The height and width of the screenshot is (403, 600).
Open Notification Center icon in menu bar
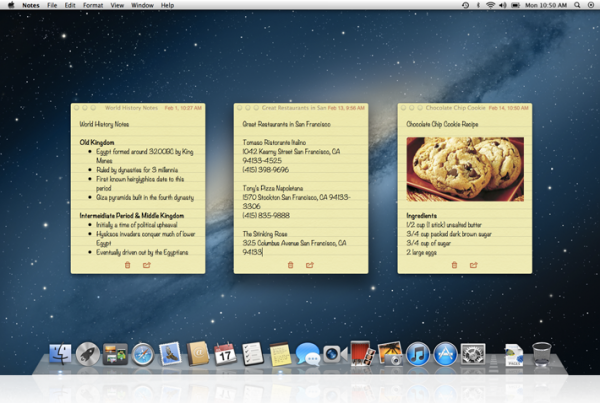(590, 5)
